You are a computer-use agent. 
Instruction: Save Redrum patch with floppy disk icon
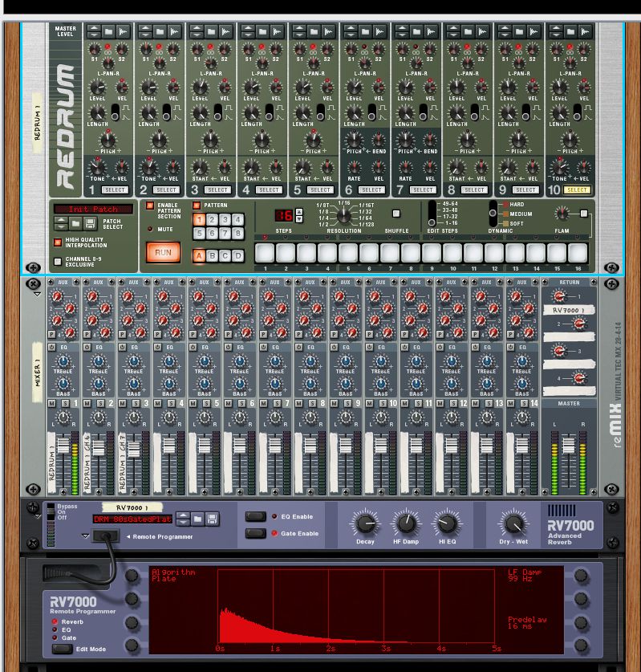coord(90,223)
